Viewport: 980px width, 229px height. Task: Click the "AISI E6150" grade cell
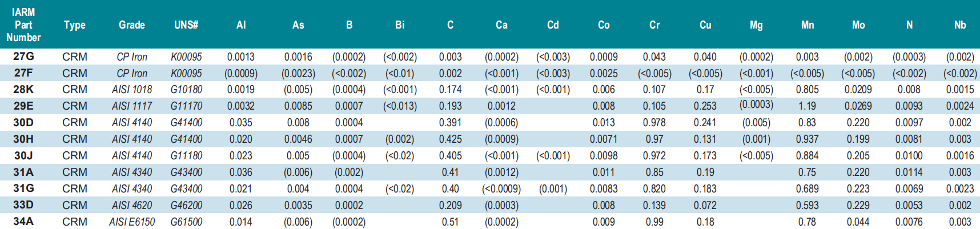coord(132,222)
